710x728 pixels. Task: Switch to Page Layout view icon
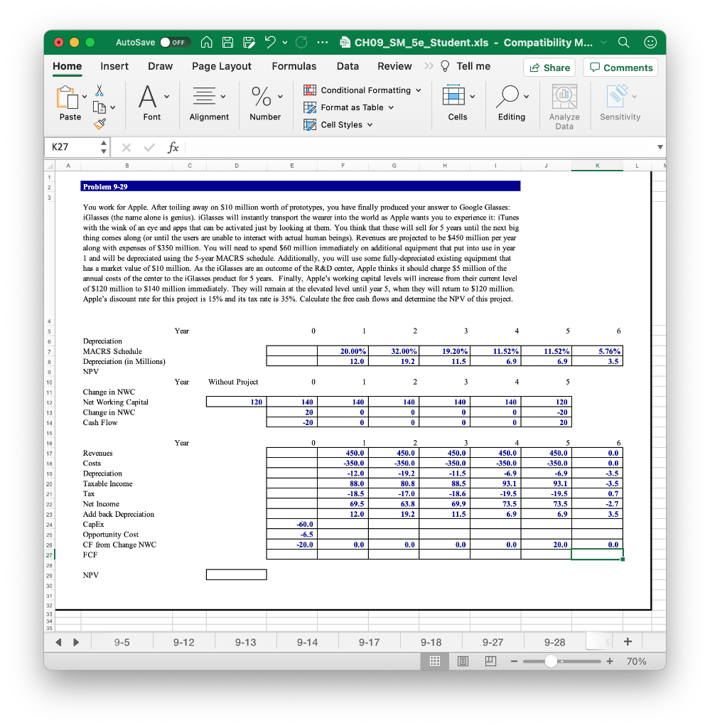(x=463, y=661)
